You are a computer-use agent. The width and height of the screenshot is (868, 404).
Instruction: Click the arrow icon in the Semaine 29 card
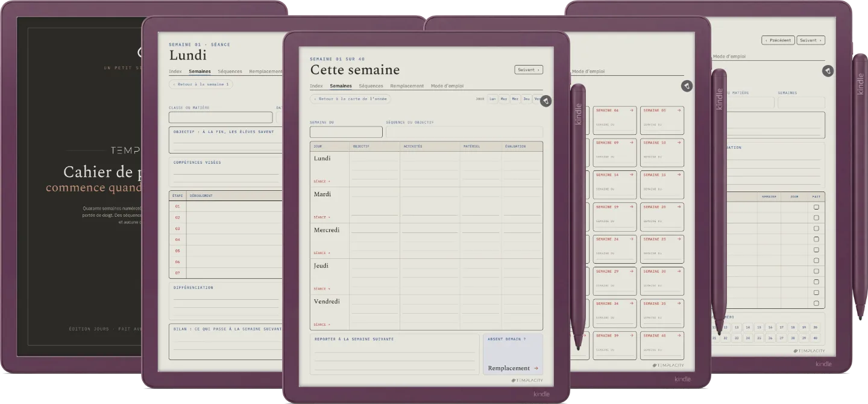click(632, 272)
